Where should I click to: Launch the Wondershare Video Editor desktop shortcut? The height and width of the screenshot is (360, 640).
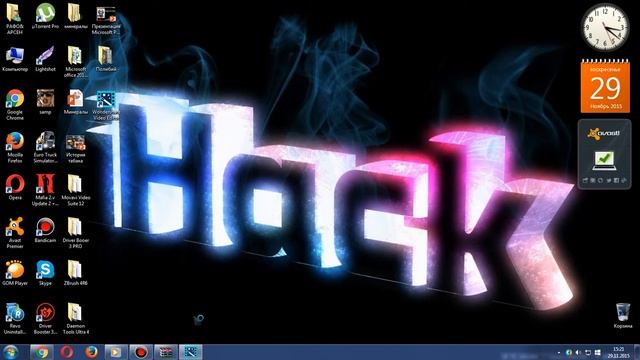pyautogui.click(x=105, y=105)
